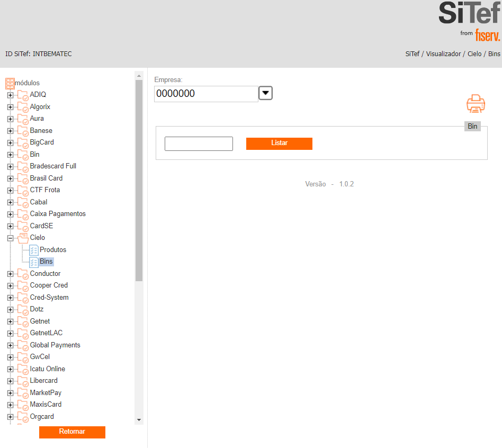
Task: Click the Cred-System folder icon
Action: point(23,298)
